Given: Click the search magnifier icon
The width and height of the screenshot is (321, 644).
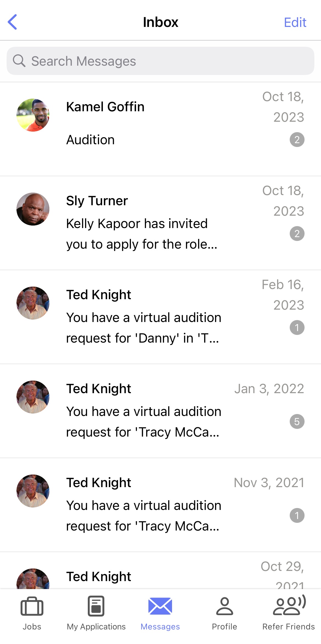Looking at the screenshot, I should point(19,61).
